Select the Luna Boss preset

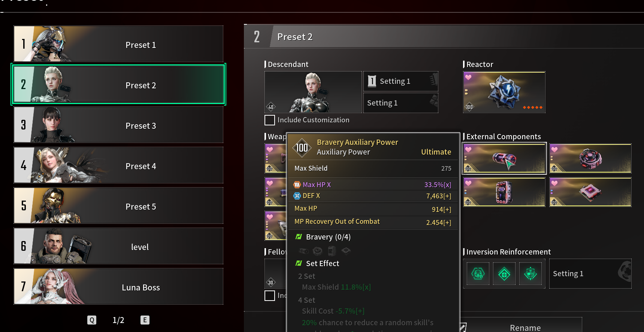[x=118, y=286]
